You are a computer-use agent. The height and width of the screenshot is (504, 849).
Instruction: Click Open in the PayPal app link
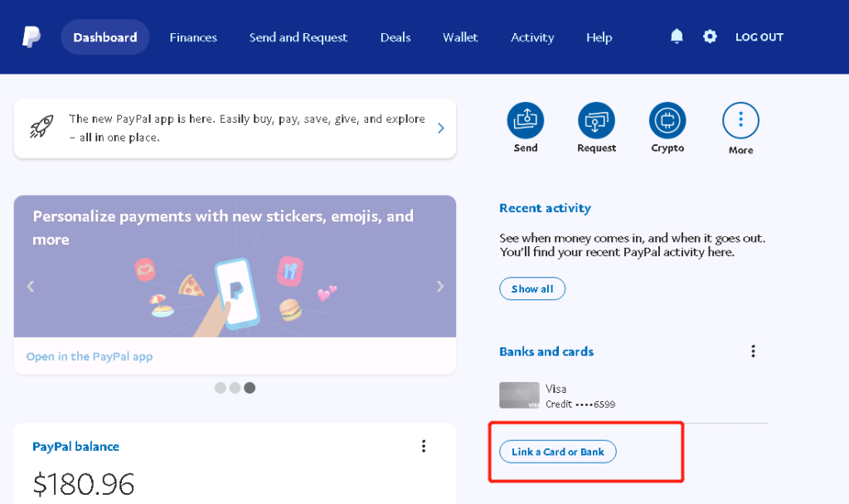(90, 356)
